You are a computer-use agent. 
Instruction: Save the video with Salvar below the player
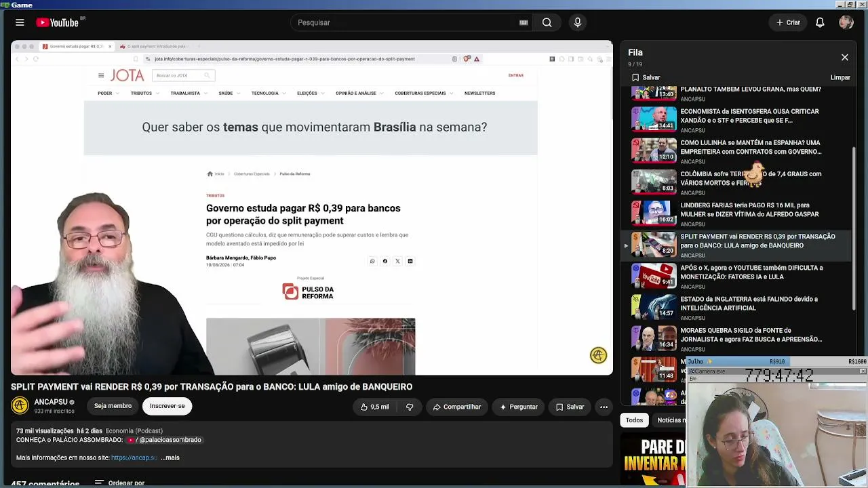point(570,407)
